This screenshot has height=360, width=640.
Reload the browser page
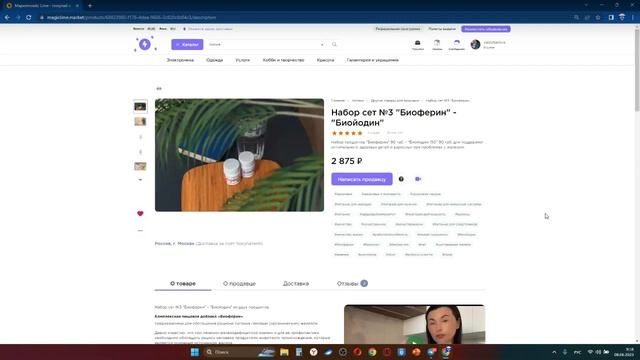29,18
